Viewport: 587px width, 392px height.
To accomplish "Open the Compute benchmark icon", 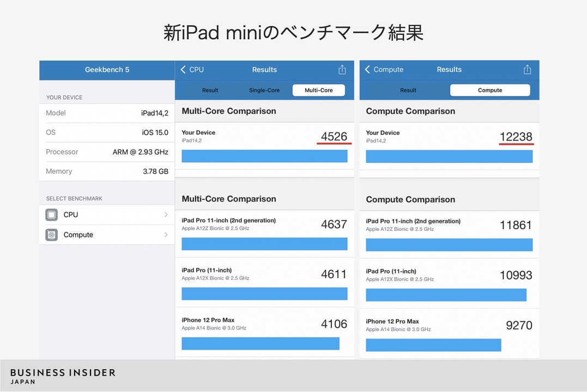I will 52,235.
